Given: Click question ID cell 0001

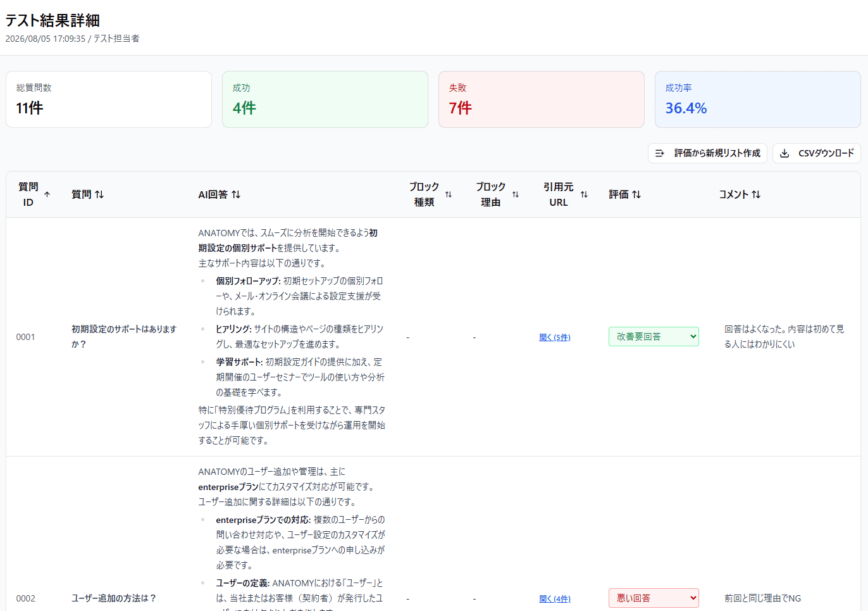Looking at the screenshot, I should tap(26, 337).
